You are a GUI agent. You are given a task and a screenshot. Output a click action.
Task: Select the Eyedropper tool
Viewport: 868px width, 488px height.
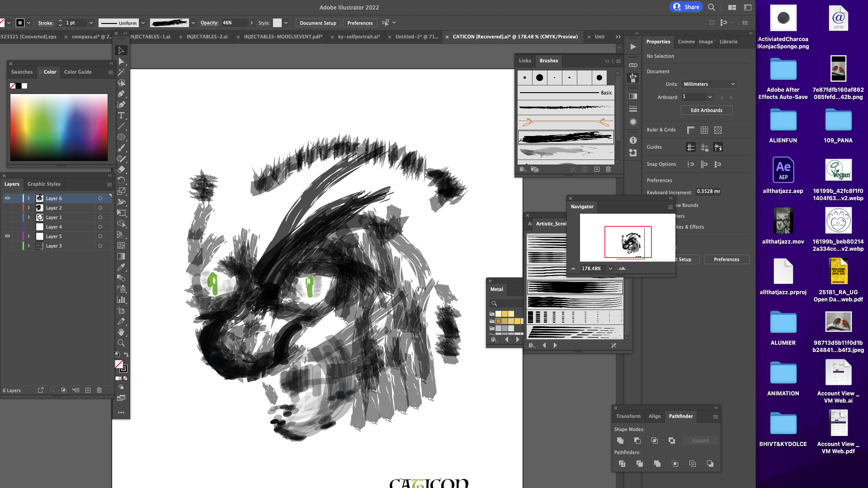121,267
